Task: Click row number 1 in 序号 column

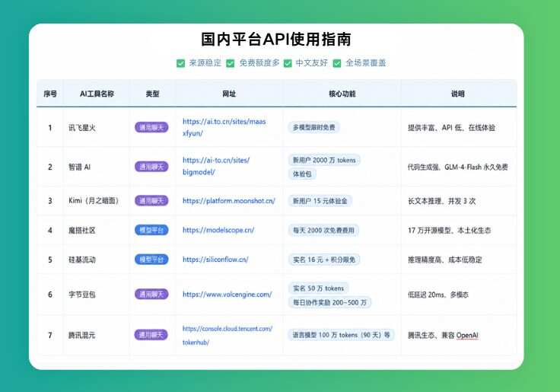Action: pos(50,128)
